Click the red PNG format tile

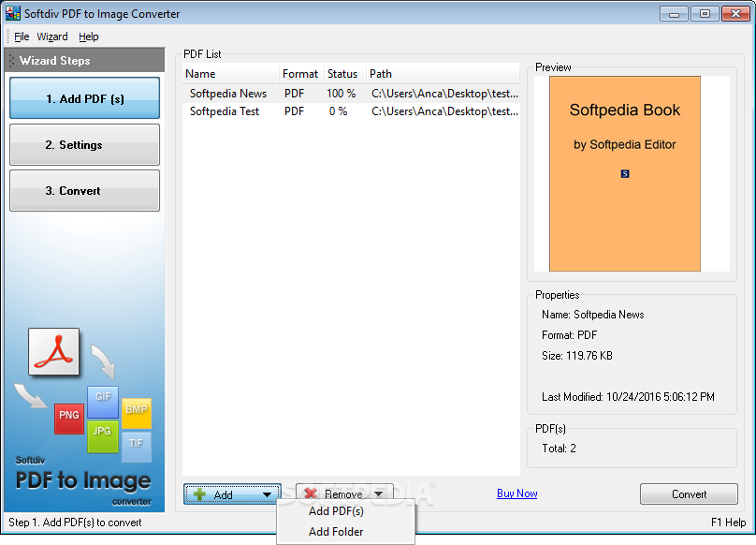(69, 419)
